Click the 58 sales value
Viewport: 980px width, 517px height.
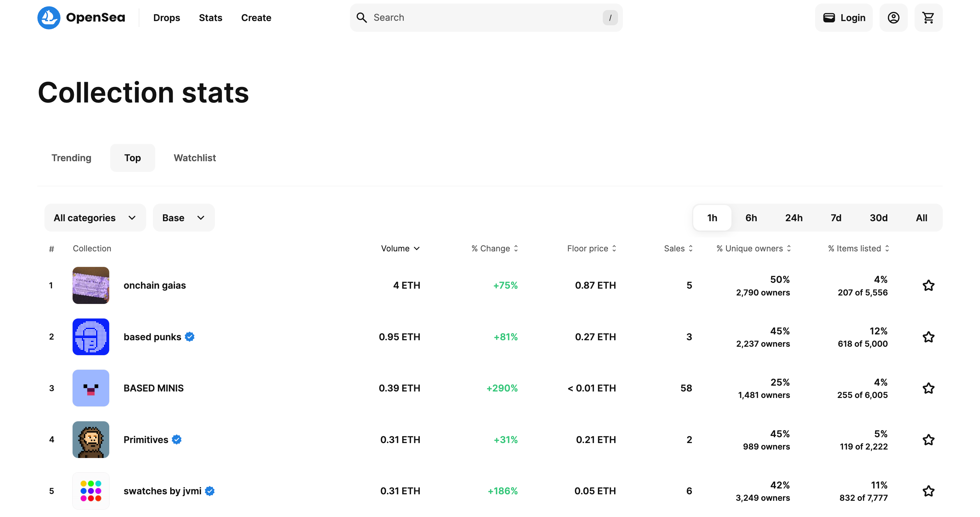pos(686,388)
